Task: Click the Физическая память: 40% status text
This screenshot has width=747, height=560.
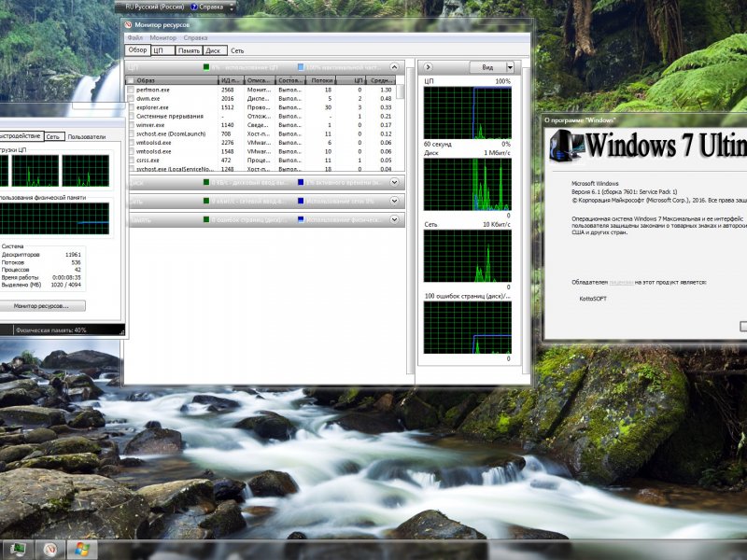Action: click(51, 330)
